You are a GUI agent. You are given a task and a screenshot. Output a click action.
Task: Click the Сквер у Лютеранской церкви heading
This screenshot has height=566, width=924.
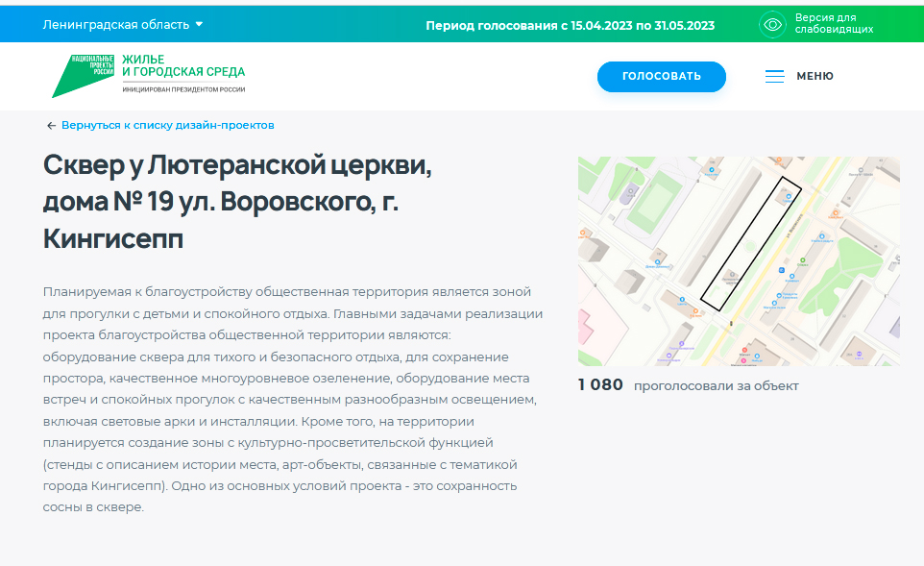[237, 164]
